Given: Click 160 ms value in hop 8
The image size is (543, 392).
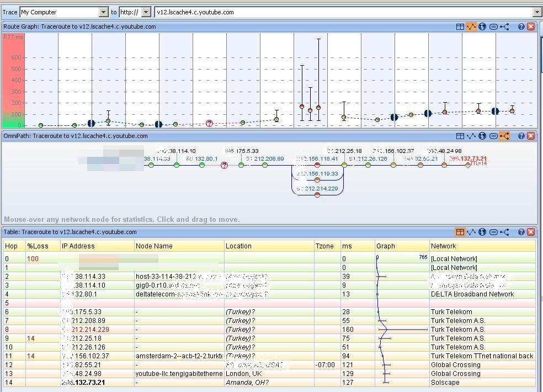Looking at the screenshot, I should click(x=348, y=330).
